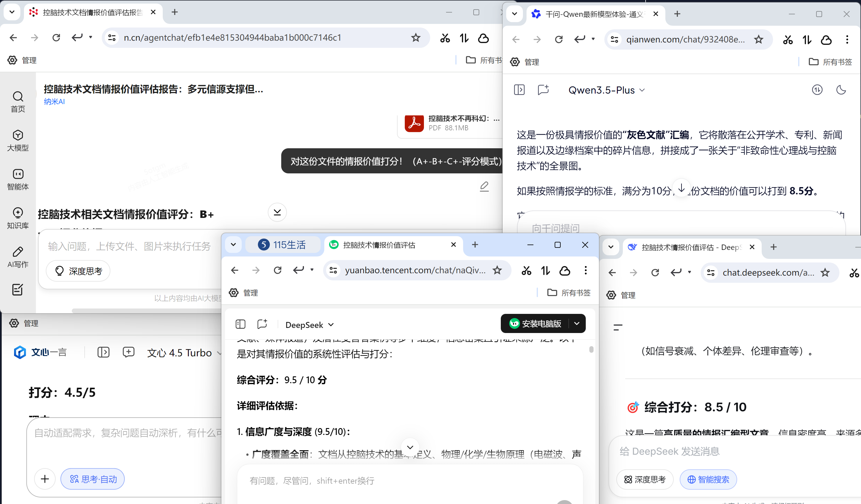
Task: Enable 深度思考 in DeepSeek chat
Action: point(645,479)
